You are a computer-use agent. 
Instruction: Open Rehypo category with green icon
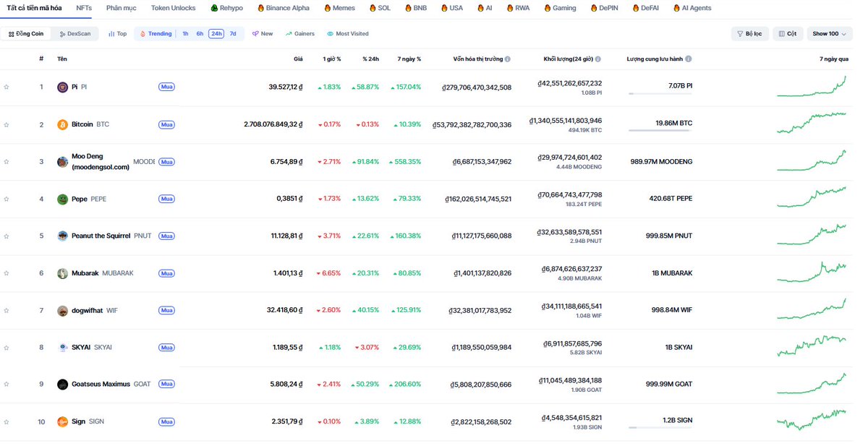[226, 8]
